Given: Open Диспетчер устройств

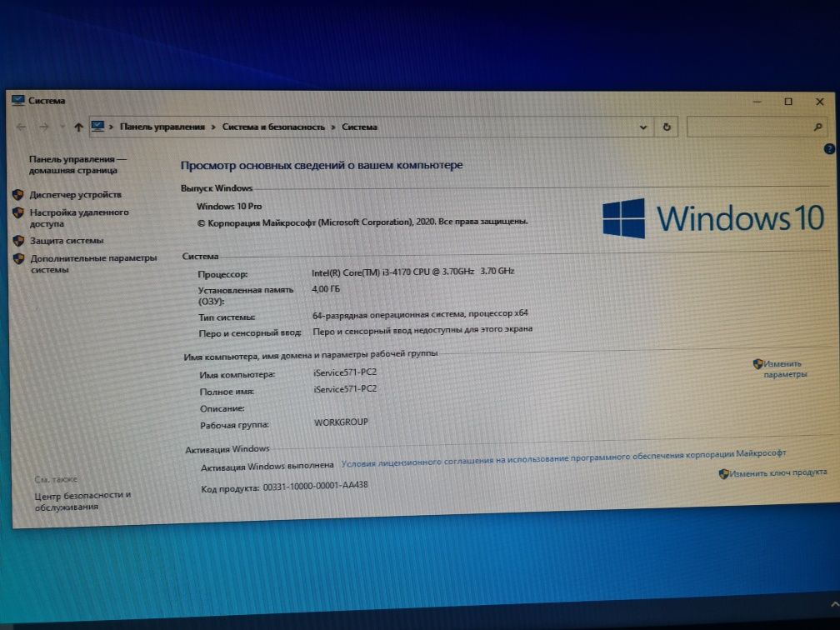Looking at the screenshot, I should 76,194.
